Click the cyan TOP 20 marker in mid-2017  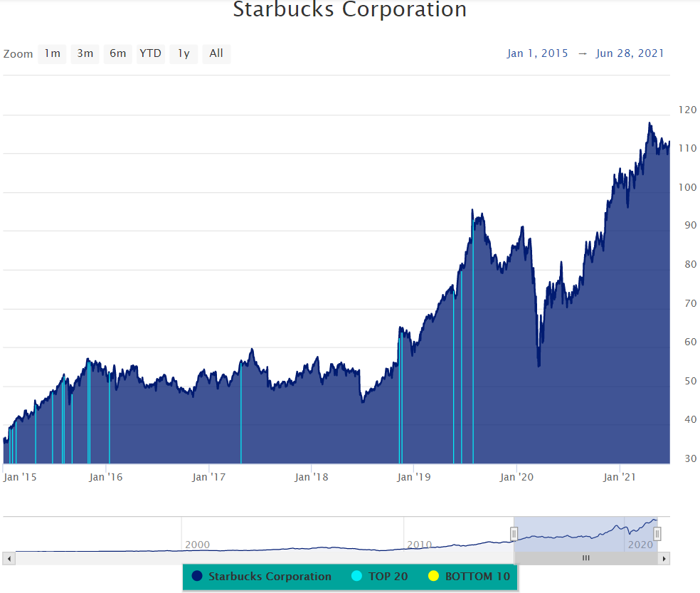(241, 411)
